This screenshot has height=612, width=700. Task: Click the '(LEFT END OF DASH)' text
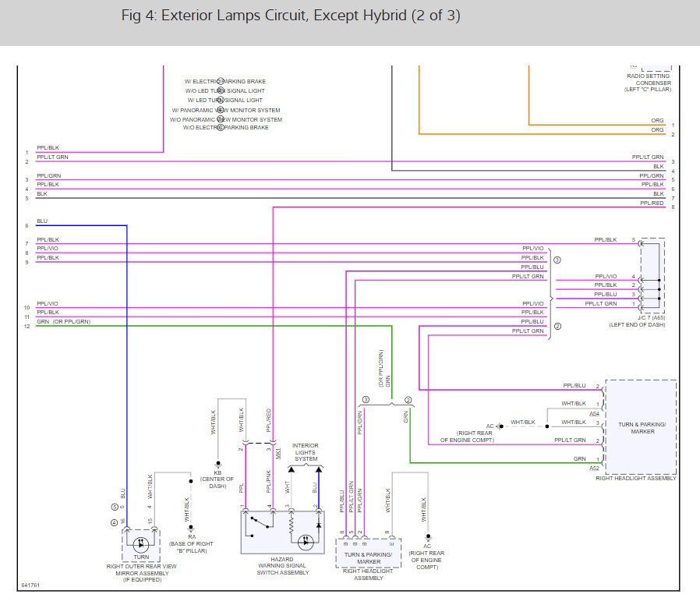(637, 325)
